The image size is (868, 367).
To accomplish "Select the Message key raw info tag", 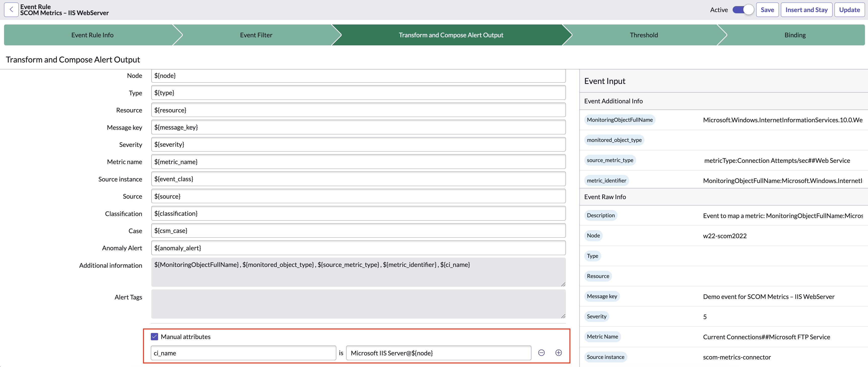I will 602,296.
